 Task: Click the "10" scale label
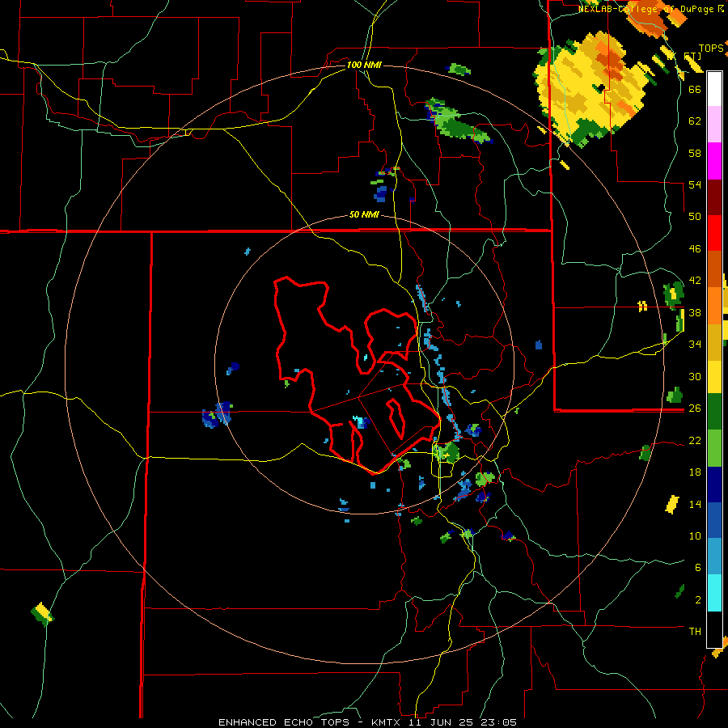coord(695,535)
